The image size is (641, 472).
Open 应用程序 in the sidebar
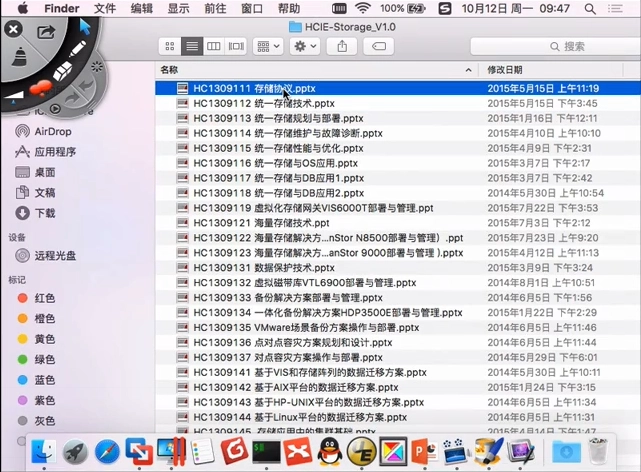tap(45, 152)
